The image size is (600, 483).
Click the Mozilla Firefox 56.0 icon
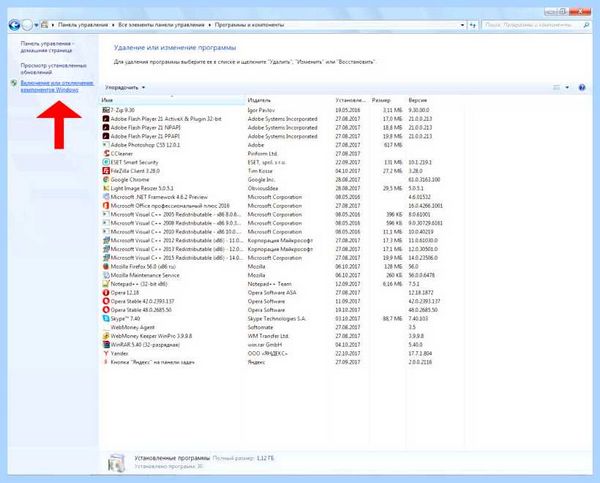point(106,267)
